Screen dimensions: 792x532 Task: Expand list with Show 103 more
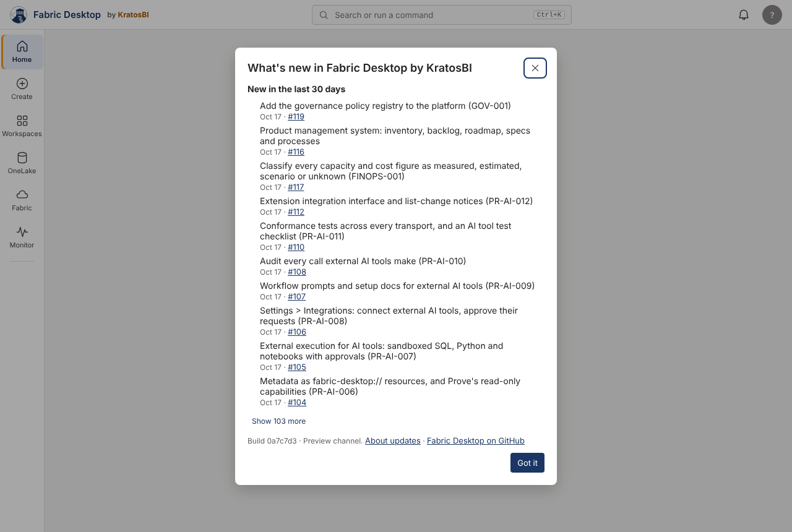point(278,421)
